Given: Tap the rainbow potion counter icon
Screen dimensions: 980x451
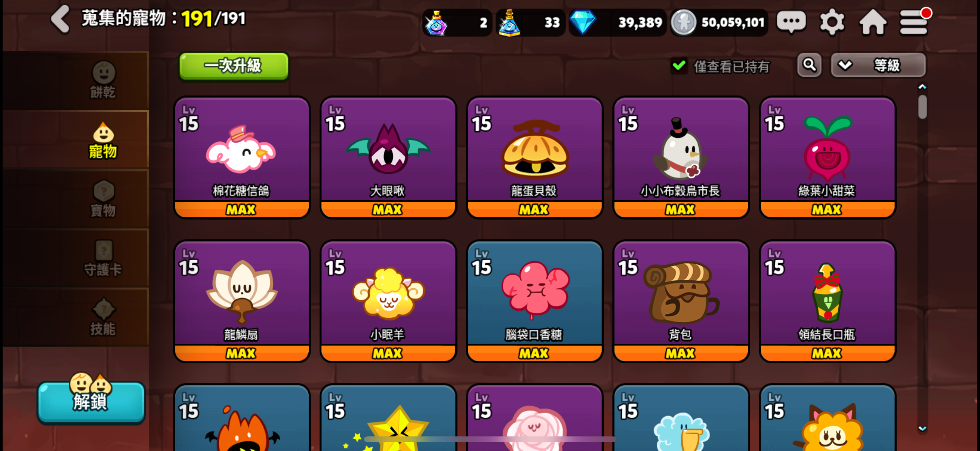Looking at the screenshot, I should click(x=436, y=23).
